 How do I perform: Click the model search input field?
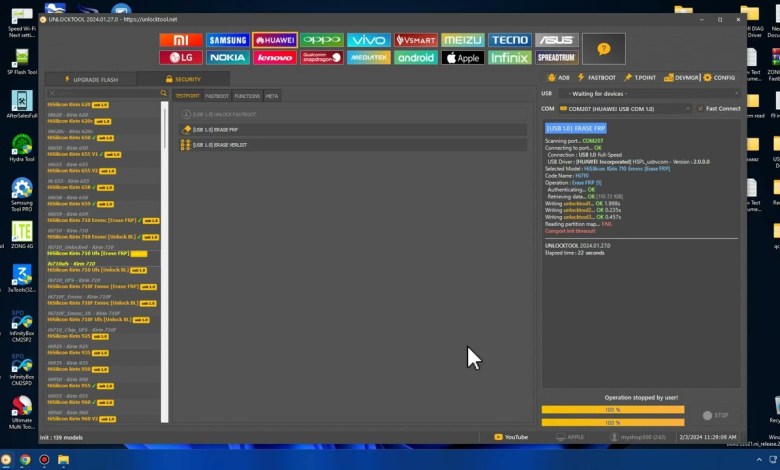tap(107, 93)
